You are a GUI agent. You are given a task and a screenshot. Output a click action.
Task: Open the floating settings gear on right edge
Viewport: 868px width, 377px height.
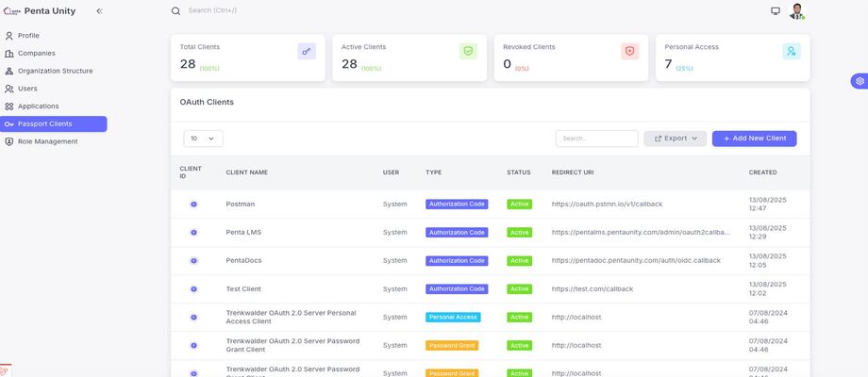pyautogui.click(x=860, y=81)
